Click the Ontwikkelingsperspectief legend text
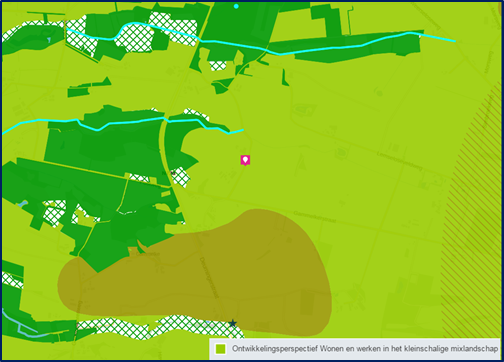 (x=365, y=349)
